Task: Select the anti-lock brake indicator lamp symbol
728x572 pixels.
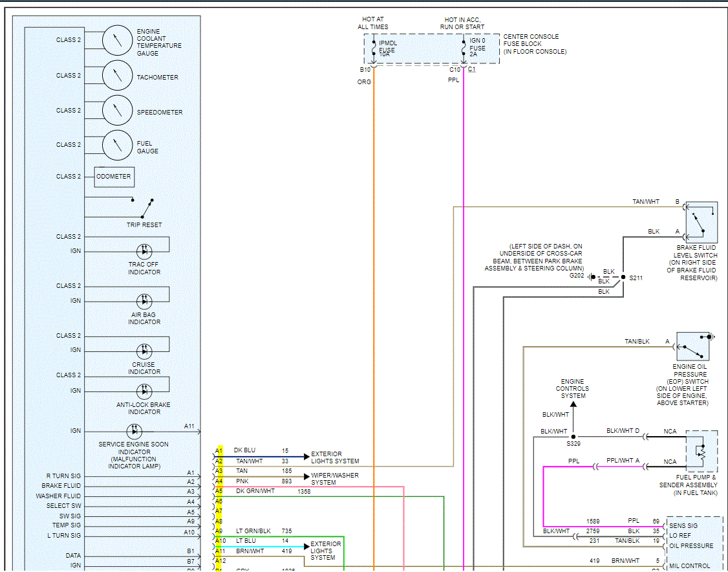Action: [x=144, y=391]
